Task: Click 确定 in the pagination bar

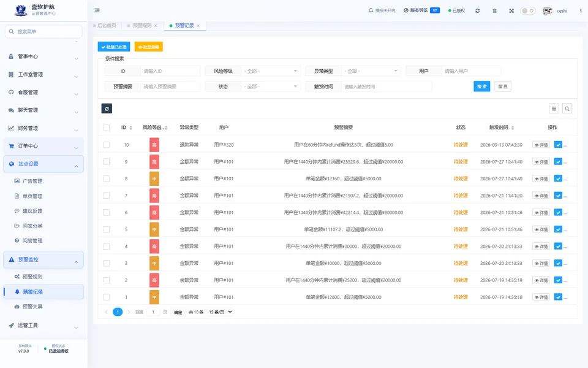Action: pos(178,312)
